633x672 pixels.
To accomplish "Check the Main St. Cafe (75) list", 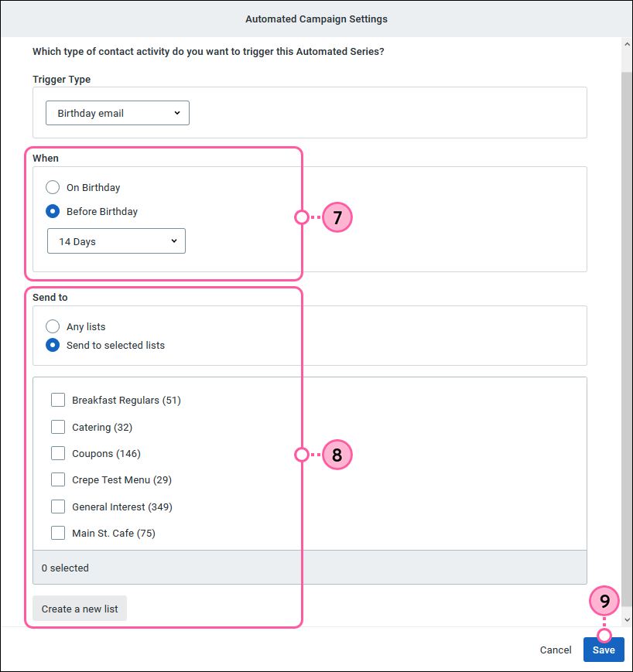I will point(58,533).
